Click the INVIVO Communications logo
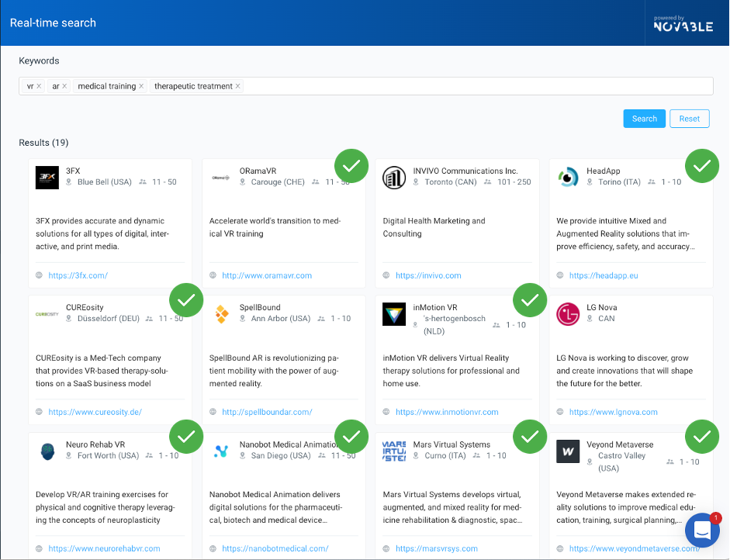The width and height of the screenshot is (730, 560). tap(394, 178)
